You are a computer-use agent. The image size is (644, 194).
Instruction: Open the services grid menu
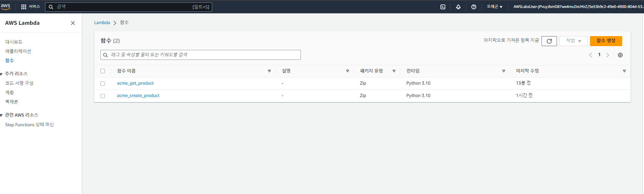point(24,7)
